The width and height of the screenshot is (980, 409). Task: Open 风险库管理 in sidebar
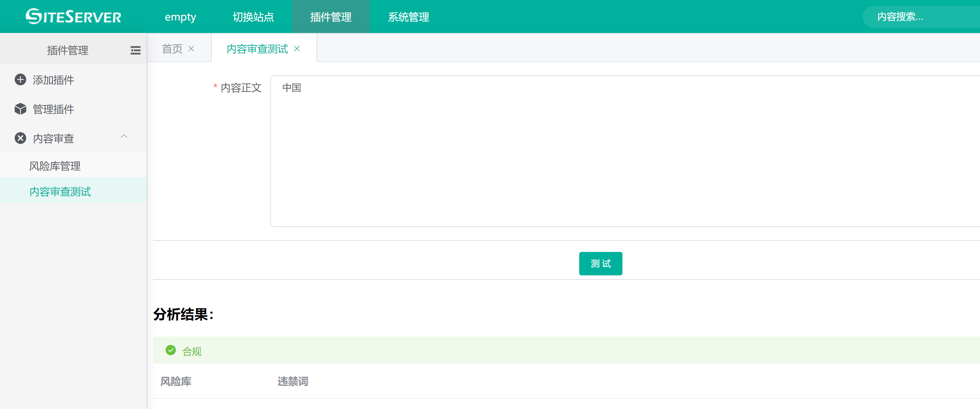click(x=55, y=166)
